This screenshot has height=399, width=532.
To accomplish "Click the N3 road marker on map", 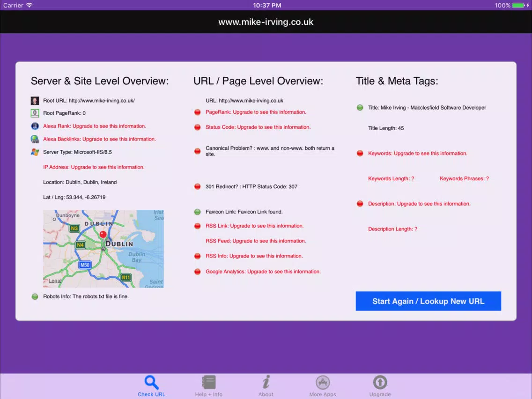I will point(74,229).
